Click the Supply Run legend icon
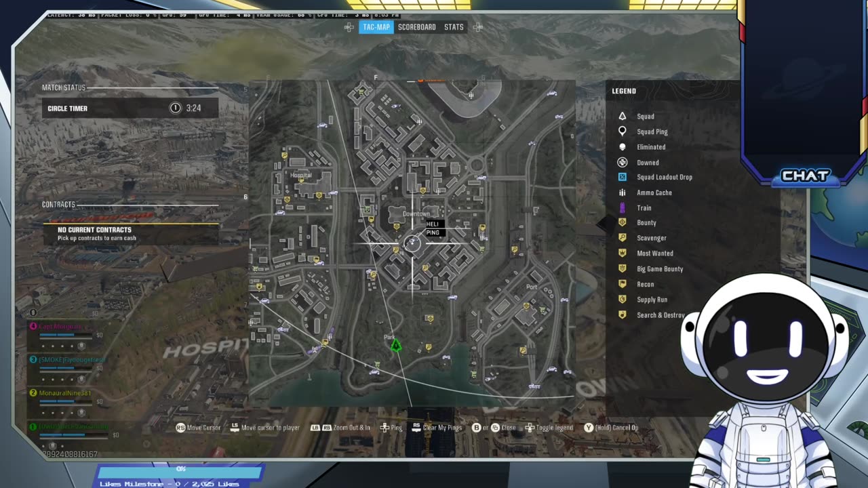 pyautogui.click(x=622, y=300)
